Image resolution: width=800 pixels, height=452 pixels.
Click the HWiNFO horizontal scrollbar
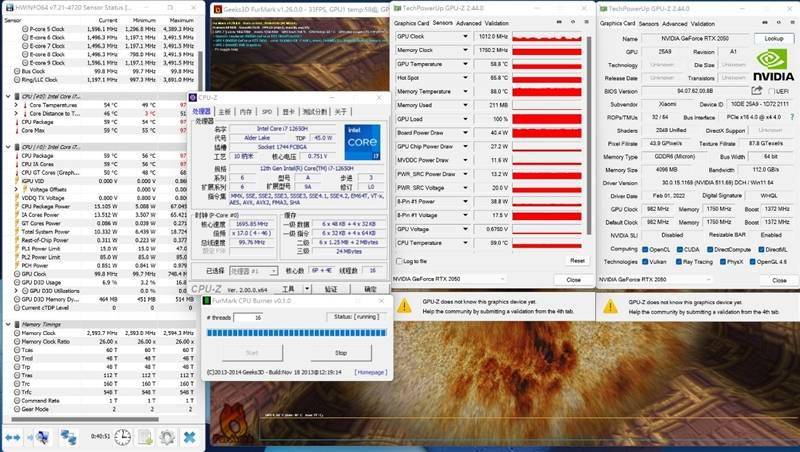[x=85, y=419]
